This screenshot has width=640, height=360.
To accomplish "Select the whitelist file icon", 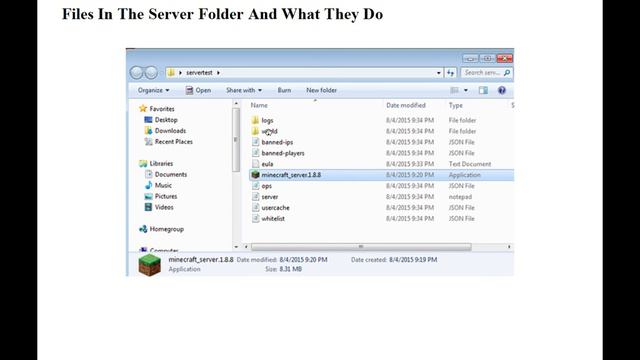I will [x=256, y=218].
